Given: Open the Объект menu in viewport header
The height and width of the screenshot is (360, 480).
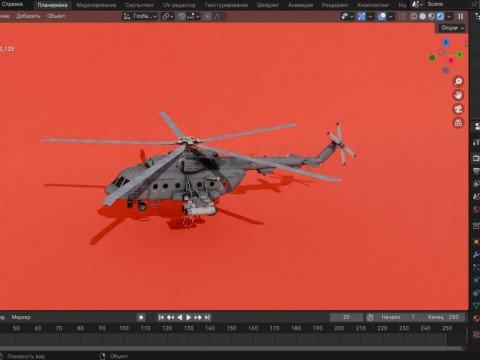Looking at the screenshot, I should pyautogui.click(x=56, y=16).
